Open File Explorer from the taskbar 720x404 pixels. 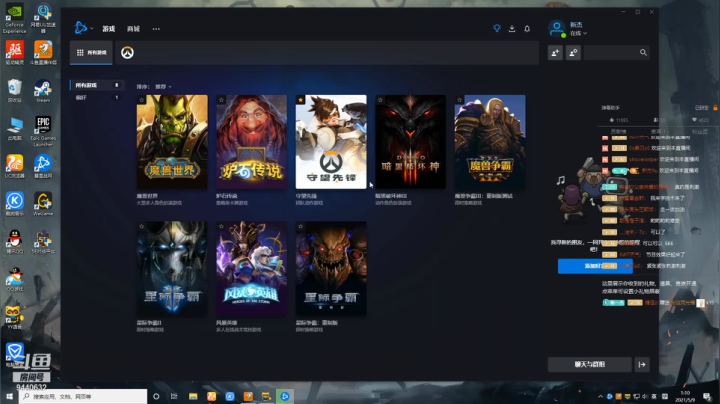(x=193, y=396)
